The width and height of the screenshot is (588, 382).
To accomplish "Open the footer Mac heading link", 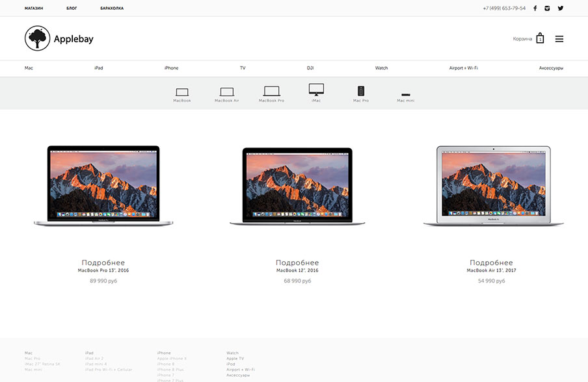I will click(x=29, y=353).
